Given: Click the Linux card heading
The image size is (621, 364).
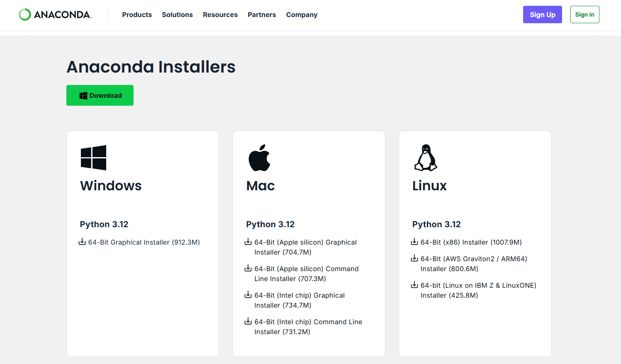Looking at the screenshot, I should [x=429, y=186].
